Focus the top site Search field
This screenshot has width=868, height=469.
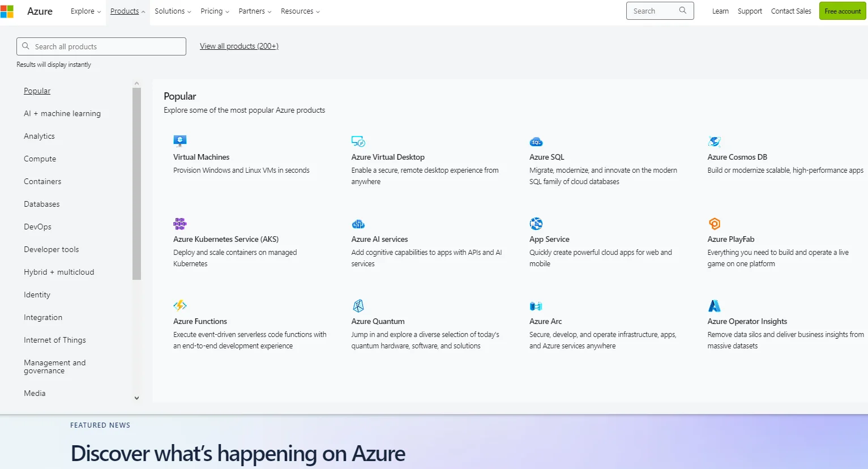point(660,11)
